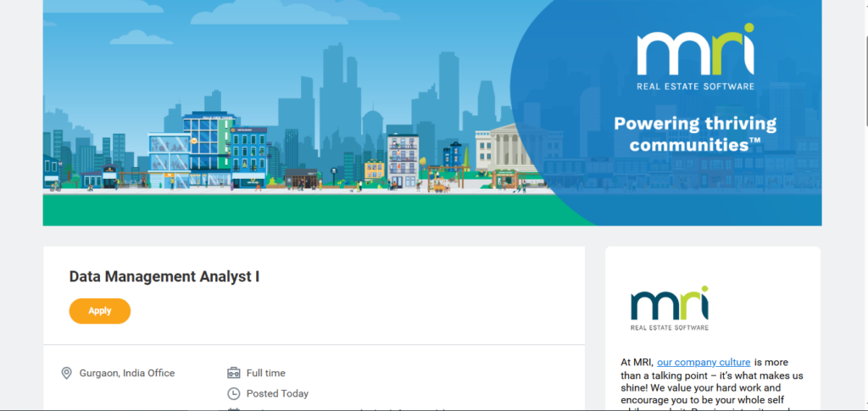Image resolution: width=868 pixels, height=411 pixels.
Task: Click the 'Full time' employment type text
Action: [x=265, y=374]
